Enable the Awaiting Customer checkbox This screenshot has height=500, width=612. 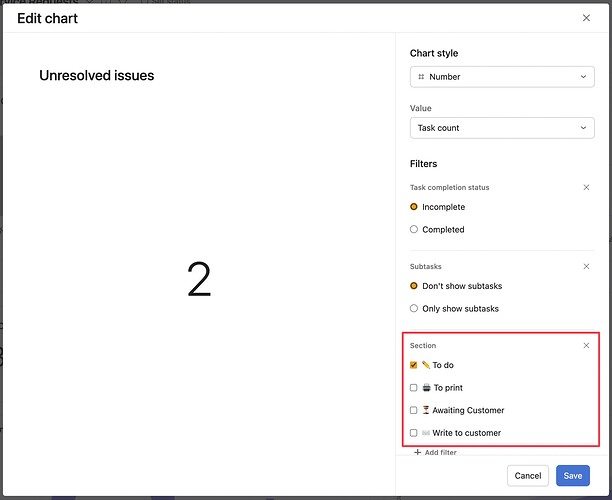(414, 410)
